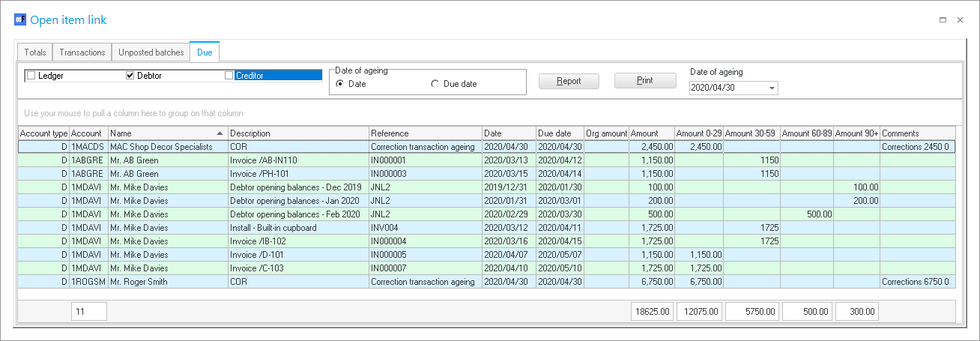Uncheck the Debtor checkbox
This screenshot has height=341, width=980.
click(130, 76)
